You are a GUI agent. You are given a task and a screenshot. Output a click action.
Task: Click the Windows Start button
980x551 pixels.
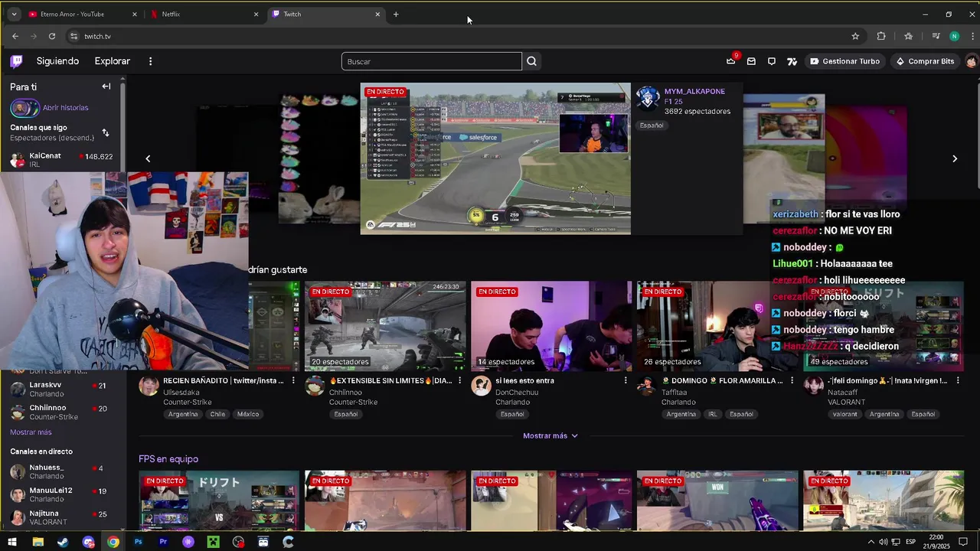[x=11, y=542]
